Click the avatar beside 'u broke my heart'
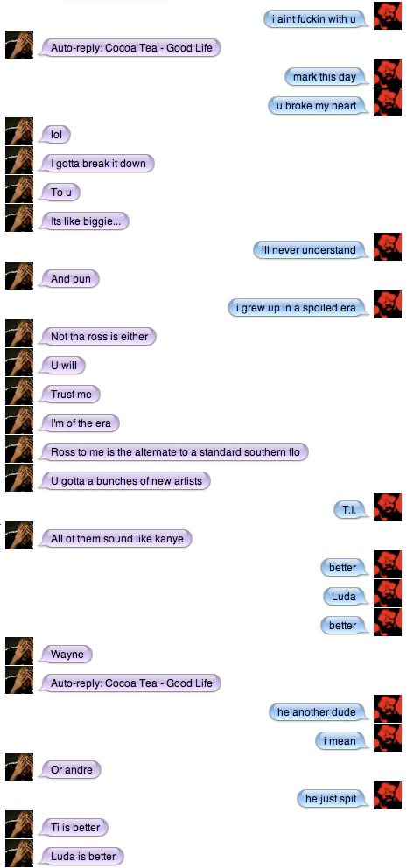Viewport: 407px width, 868px height. [388, 102]
